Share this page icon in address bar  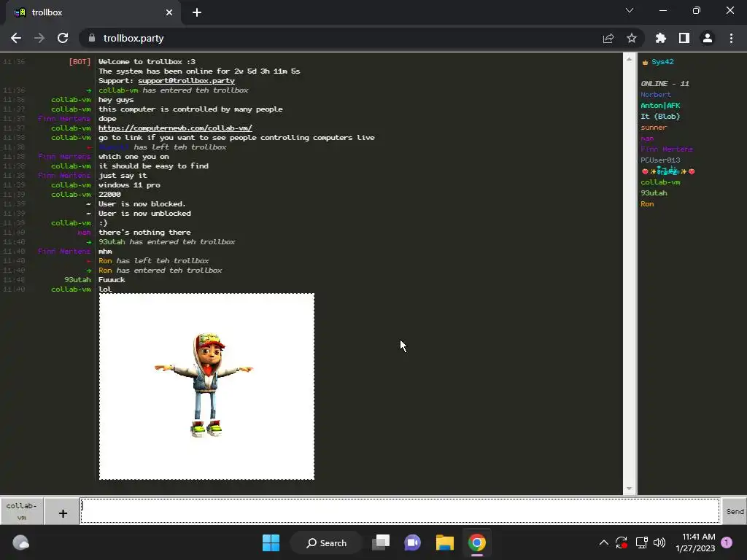[608, 38]
